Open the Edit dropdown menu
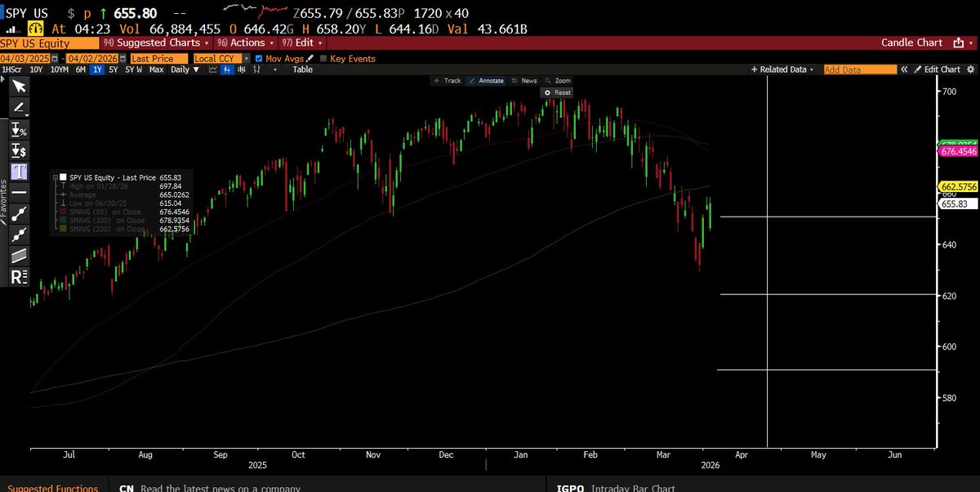Screen dimensions: 980x492 302,42
